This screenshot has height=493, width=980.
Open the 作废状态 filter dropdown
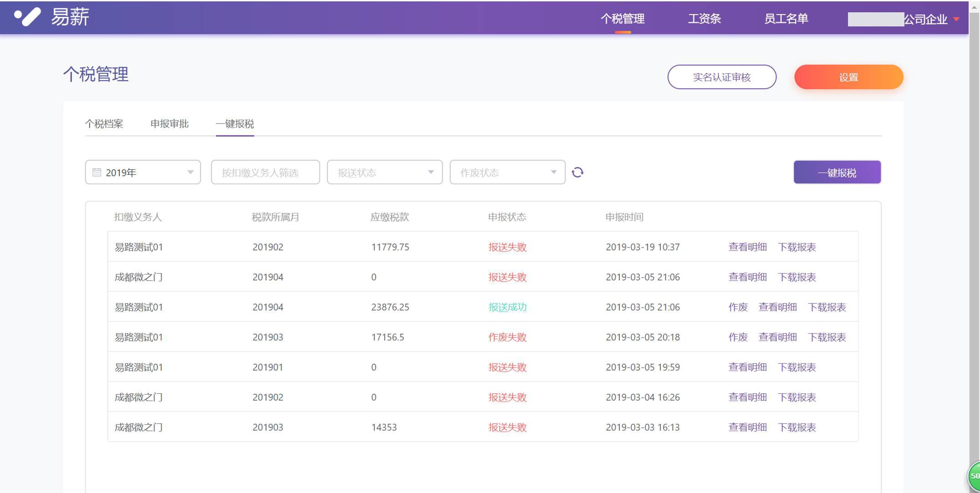508,173
